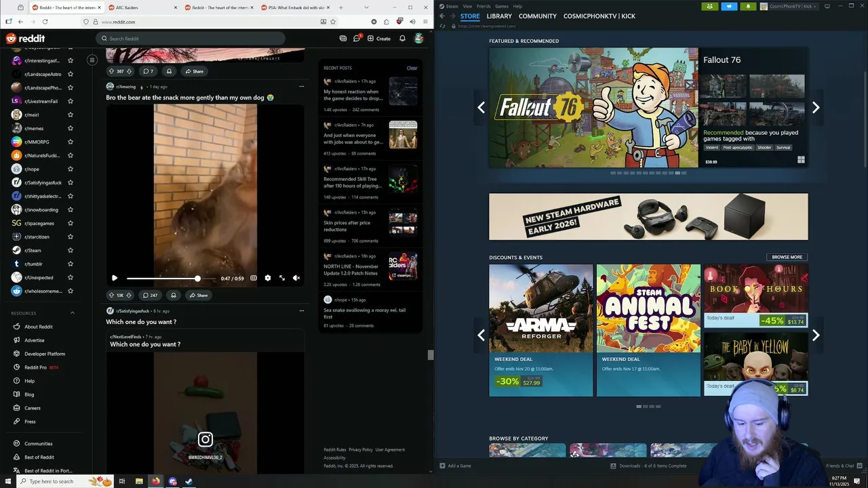Favorite r/memes with the star

pyautogui.click(x=71, y=128)
